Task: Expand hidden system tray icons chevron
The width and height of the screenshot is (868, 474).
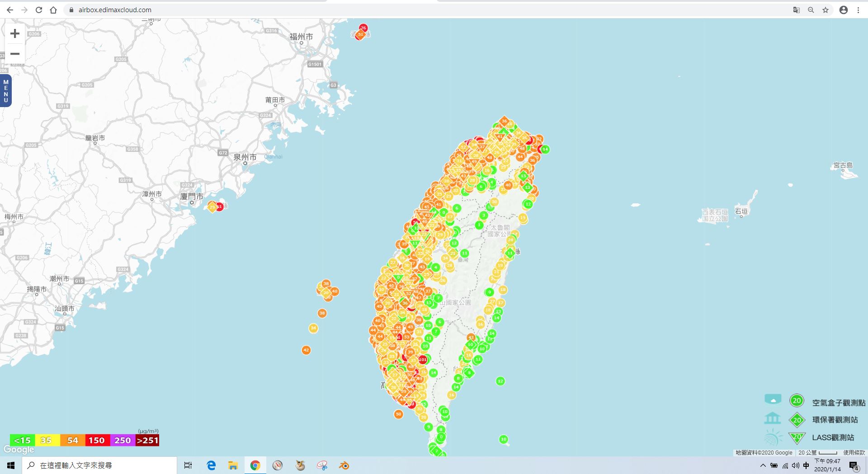Action: [x=763, y=465]
